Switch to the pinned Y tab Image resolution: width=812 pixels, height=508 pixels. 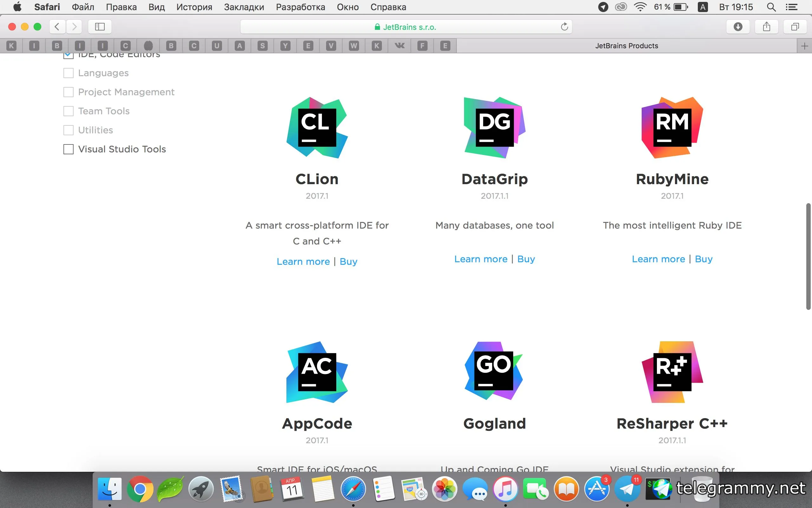click(285, 46)
